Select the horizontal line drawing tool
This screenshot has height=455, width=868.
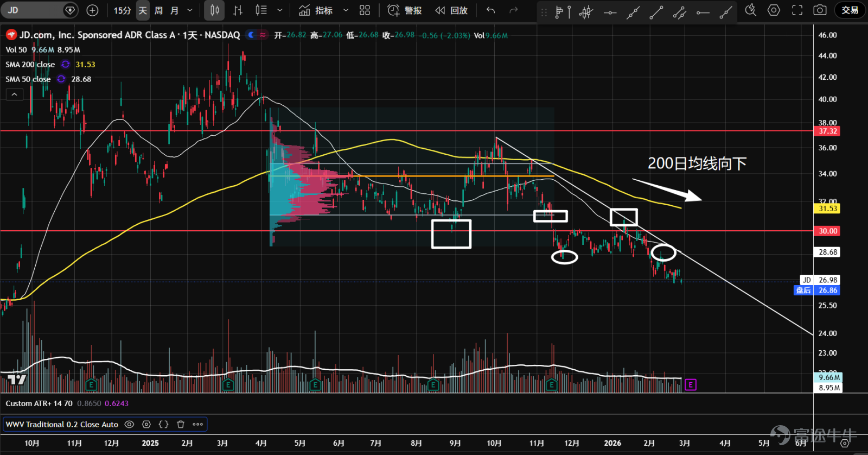[x=610, y=11]
